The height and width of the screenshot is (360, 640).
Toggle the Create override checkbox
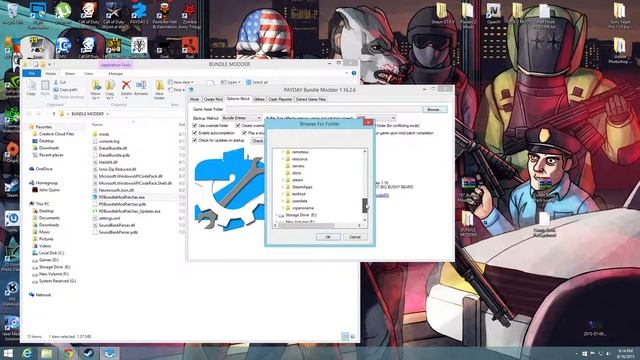click(238, 126)
